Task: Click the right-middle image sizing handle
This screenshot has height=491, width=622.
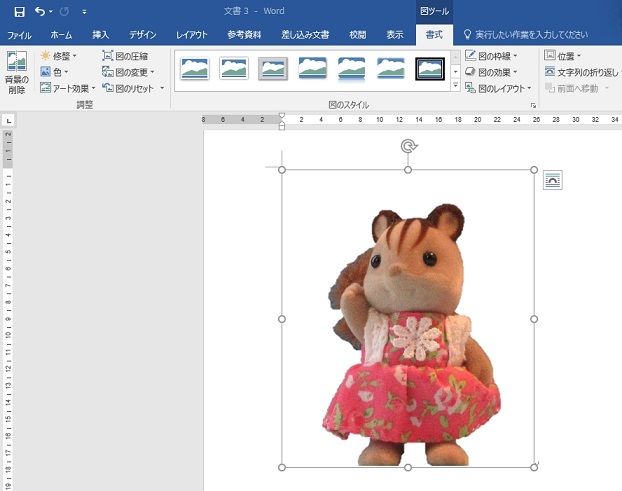Action: click(x=534, y=319)
